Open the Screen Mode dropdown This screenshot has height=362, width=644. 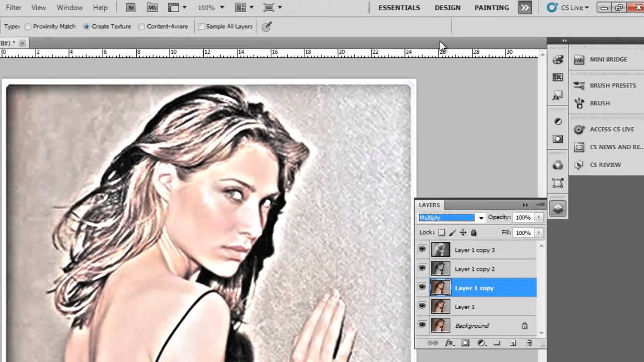pos(273,8)
